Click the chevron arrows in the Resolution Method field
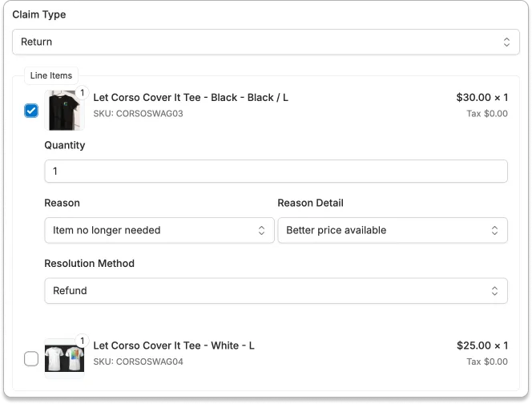Screen dimensions: 532x404 494,291
